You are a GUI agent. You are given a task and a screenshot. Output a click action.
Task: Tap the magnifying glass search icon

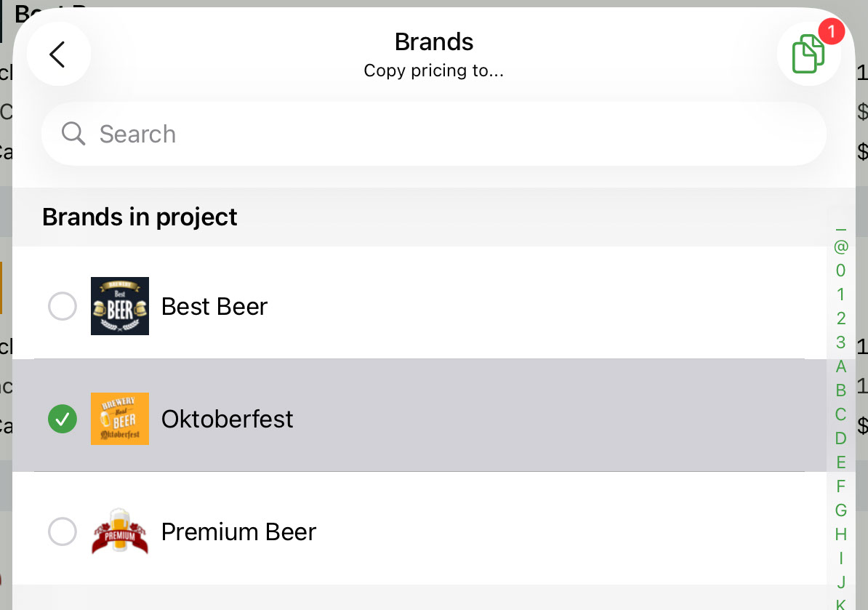pyautogui.click(x=73, y=134)
